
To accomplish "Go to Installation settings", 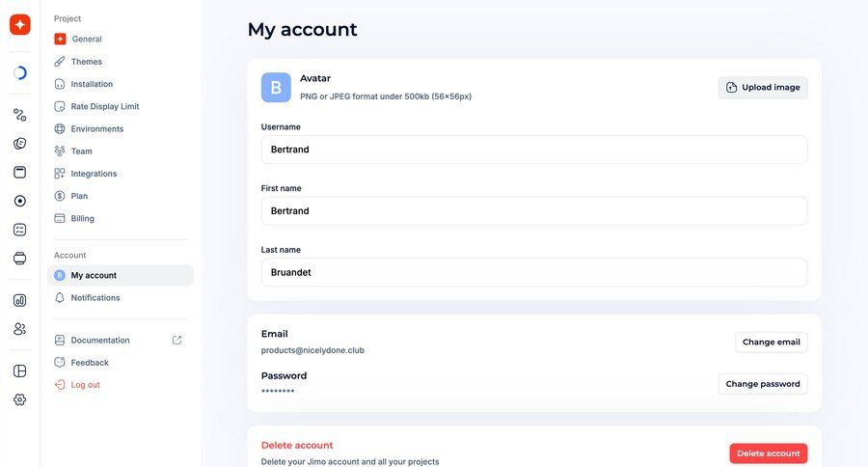I will pos(92,84).
